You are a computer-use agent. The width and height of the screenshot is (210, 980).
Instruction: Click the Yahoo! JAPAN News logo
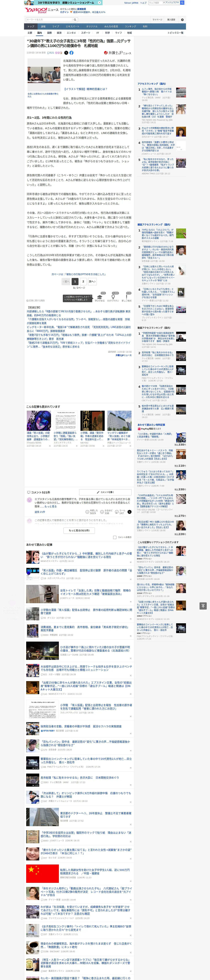42,10
